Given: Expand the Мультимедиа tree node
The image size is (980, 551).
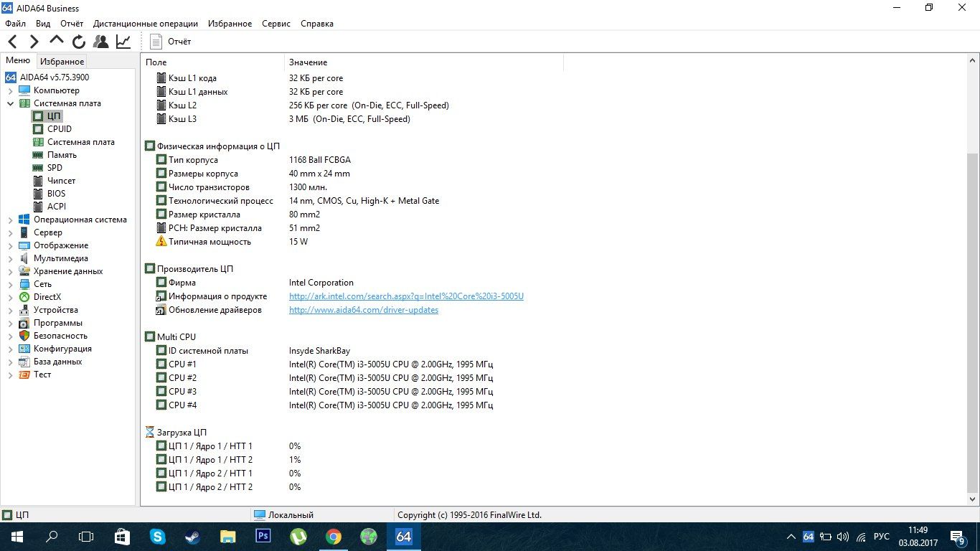Looking at the screenshot, I should click(10, 258).
